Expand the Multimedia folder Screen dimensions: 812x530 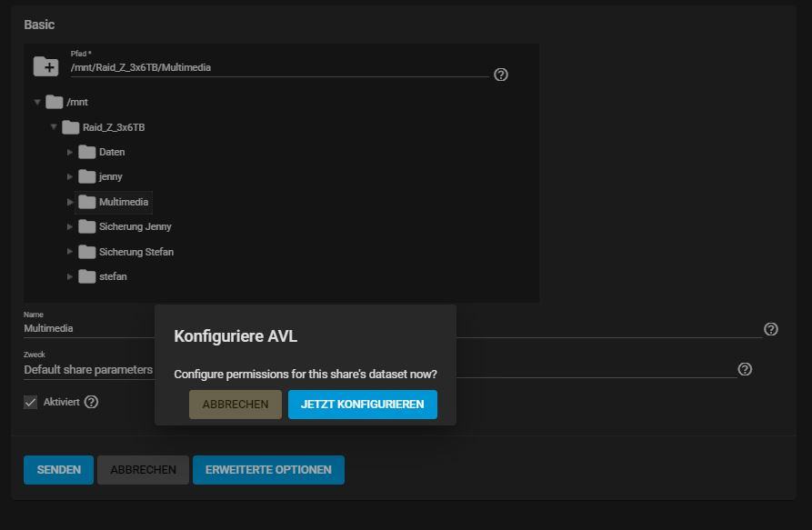pos(70,202)
